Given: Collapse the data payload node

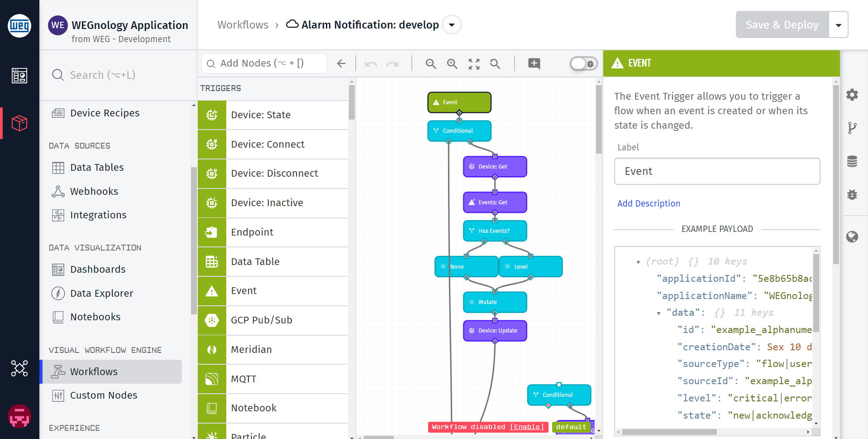Looking at the screenshot, I should pos(658,314).
